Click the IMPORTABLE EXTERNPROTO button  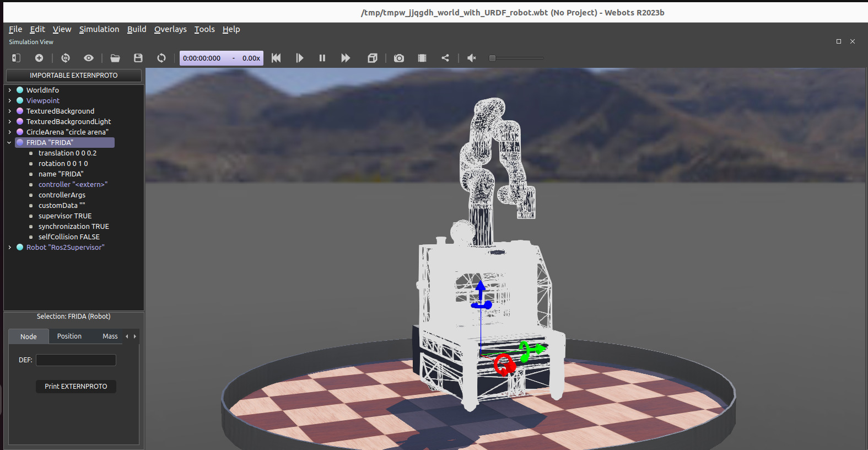pos(74,75)
